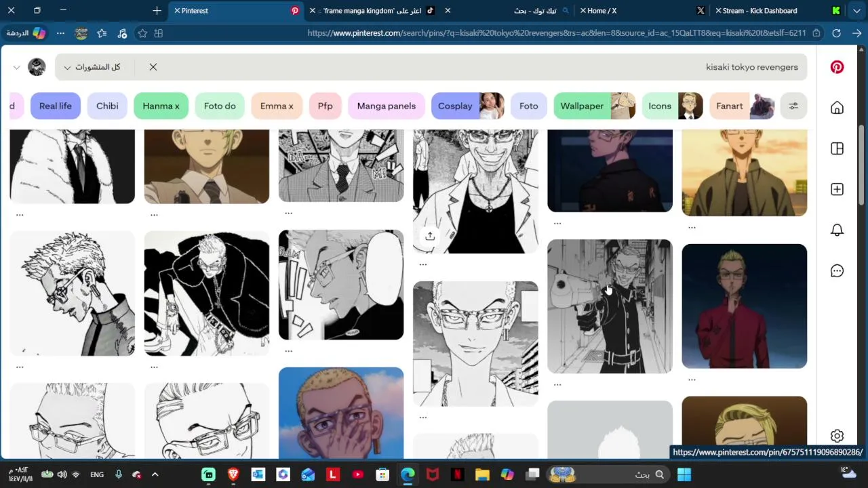Open Pinterest messages chat icon
868x488 pixels.
pos(837,270)
